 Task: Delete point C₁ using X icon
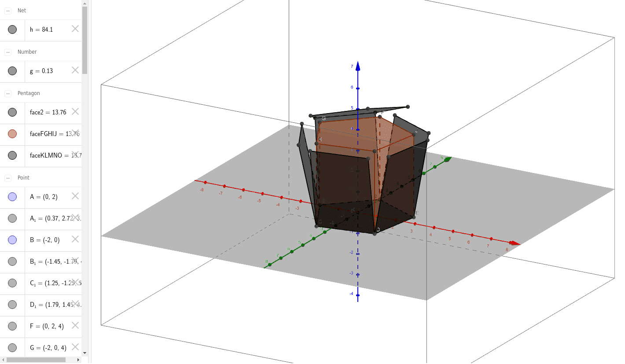[x=75, y=283]
